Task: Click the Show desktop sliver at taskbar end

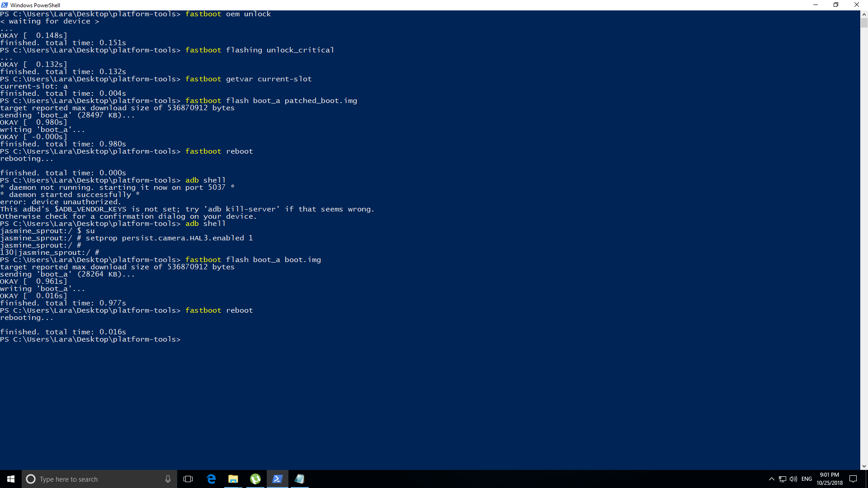Action: 866,479
